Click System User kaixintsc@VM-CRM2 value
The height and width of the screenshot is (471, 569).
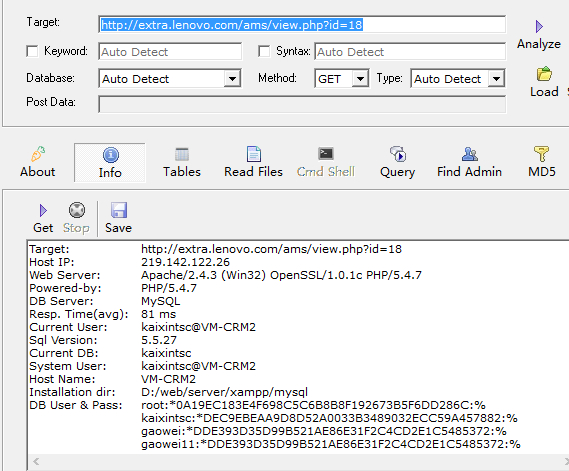tap(198, 366)
